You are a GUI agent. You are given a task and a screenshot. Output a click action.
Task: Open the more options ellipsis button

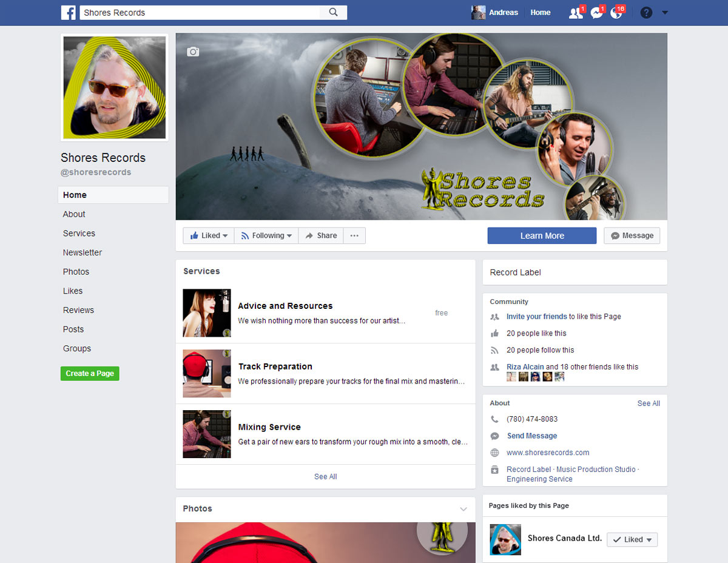(x=354, y=236)
